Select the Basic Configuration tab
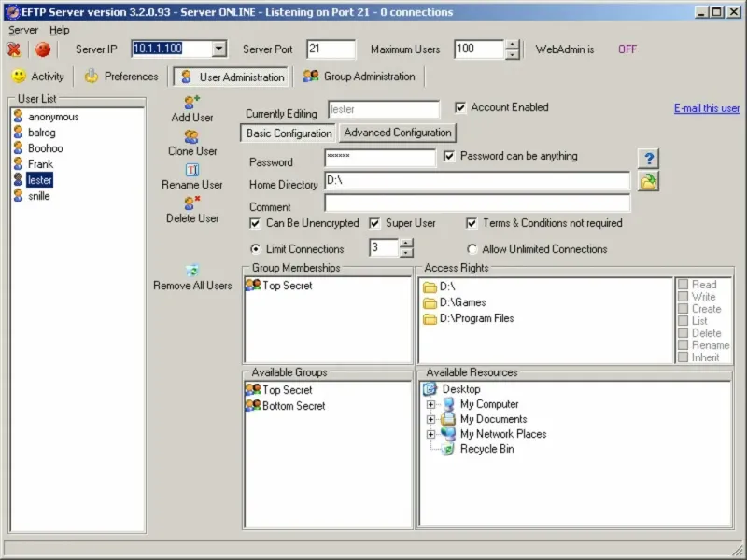This screenshot has height=560, width=747. click(x=289, y=133)
